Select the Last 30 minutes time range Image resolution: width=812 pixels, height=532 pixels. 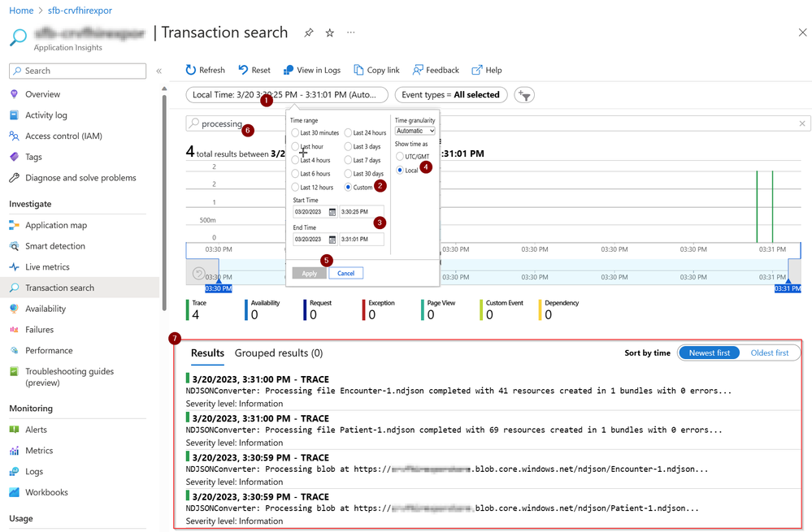[x=295, y=133]
